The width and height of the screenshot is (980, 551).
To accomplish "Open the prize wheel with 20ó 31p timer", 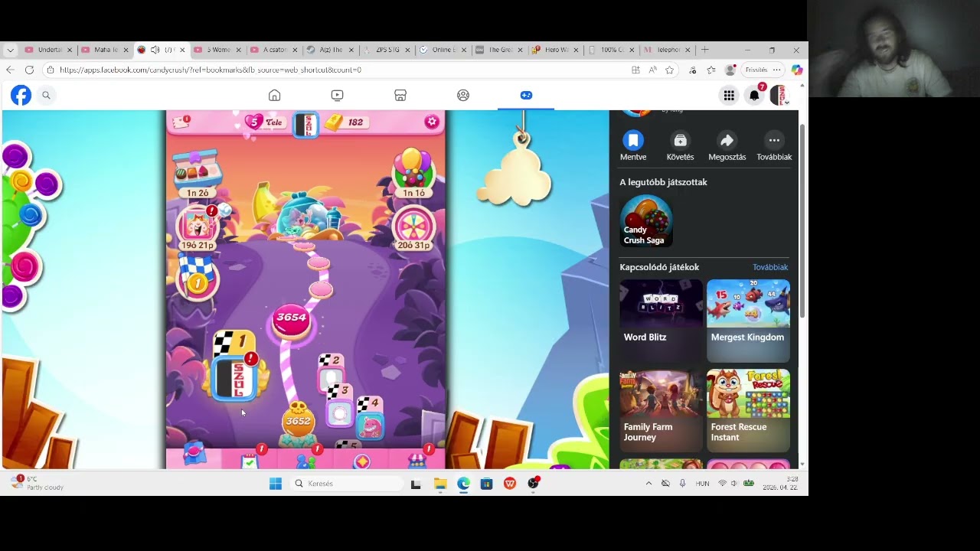I will coord(413,227).
